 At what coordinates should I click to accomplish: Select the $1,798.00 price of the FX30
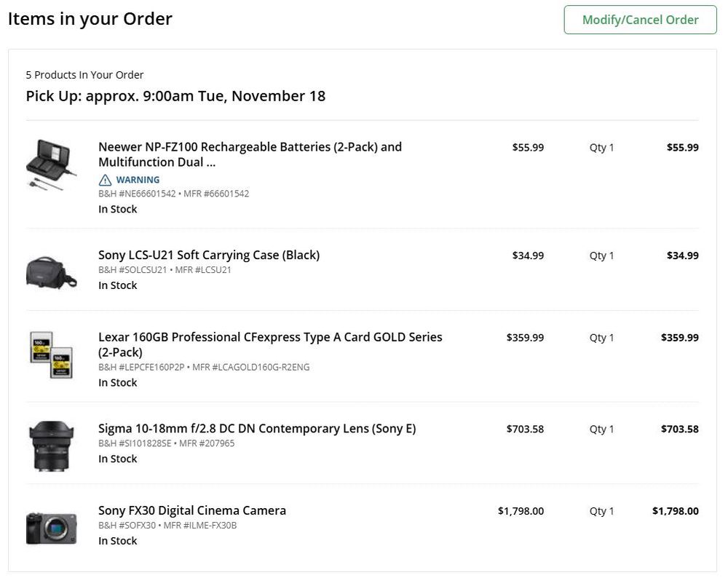(682, 510)
